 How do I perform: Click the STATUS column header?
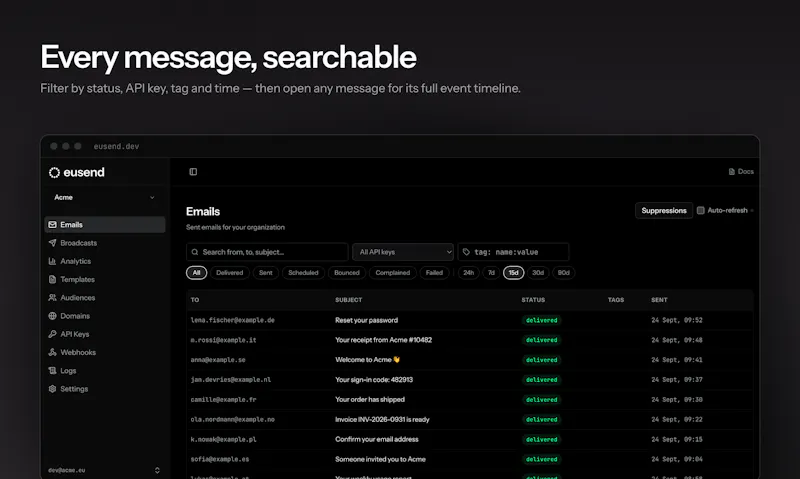533,300
